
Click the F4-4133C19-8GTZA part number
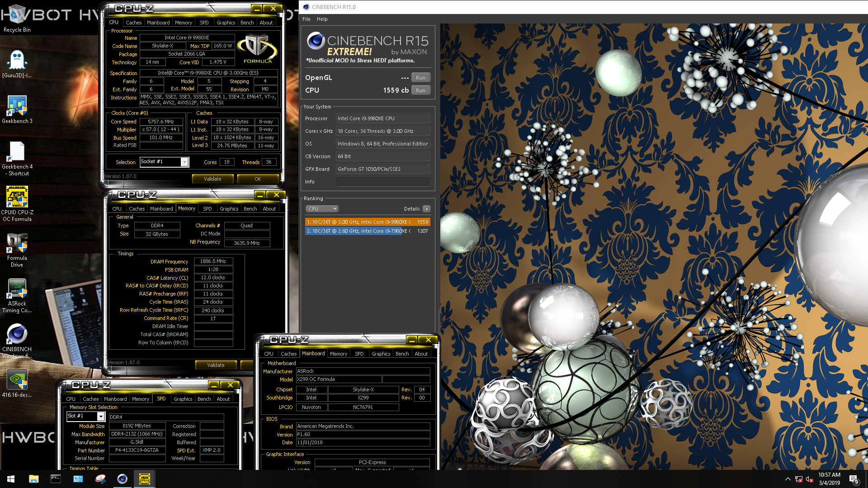click(x=137, y=450)
